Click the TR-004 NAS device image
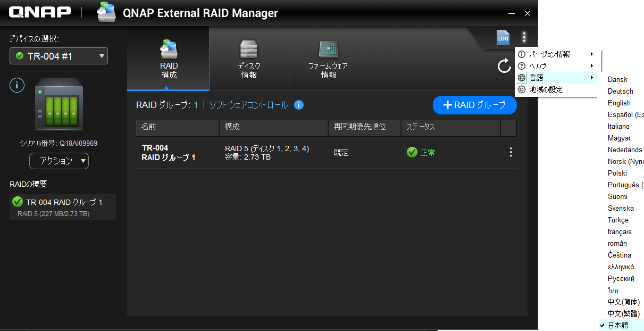Viewport: 644px width, 331px height. [58, 104]
